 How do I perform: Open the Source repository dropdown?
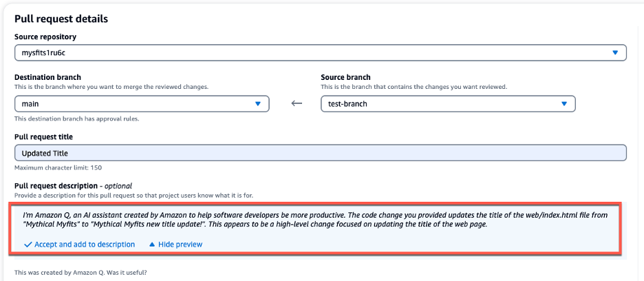(321, 52)
